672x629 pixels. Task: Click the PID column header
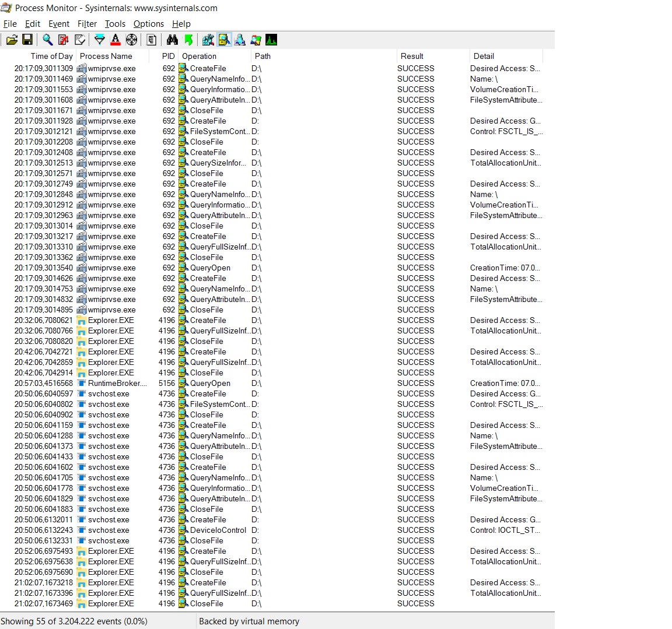(x=169, y=56)
